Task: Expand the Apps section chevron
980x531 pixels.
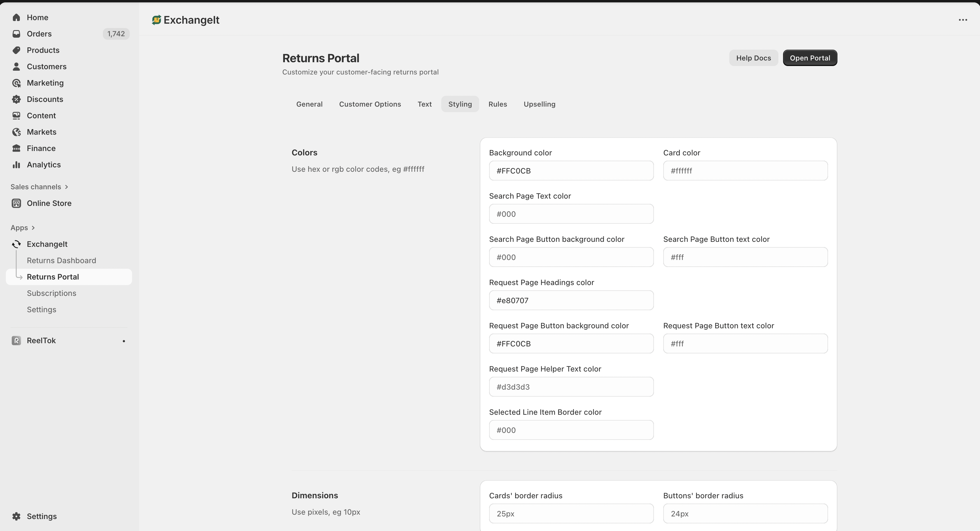Action: pos(33,228)
